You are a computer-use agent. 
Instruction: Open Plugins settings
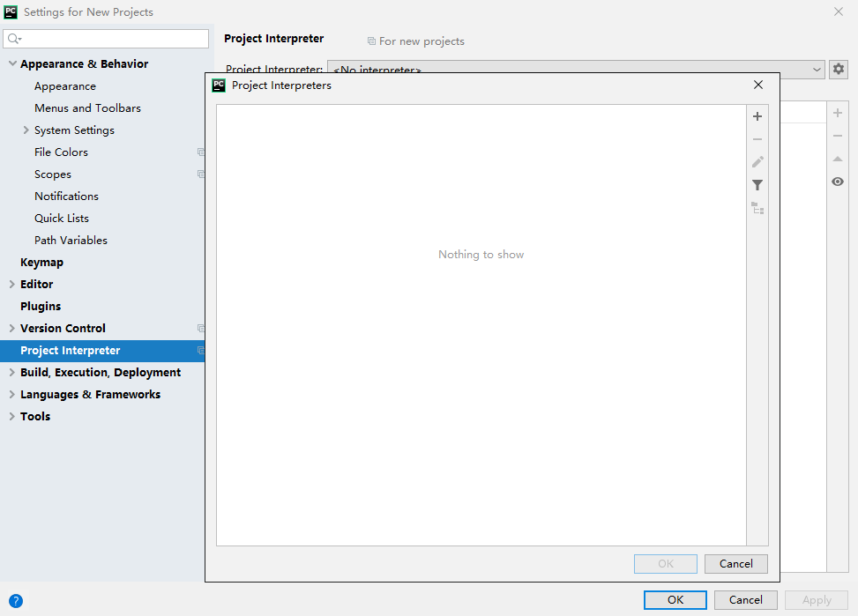point(41,307)
